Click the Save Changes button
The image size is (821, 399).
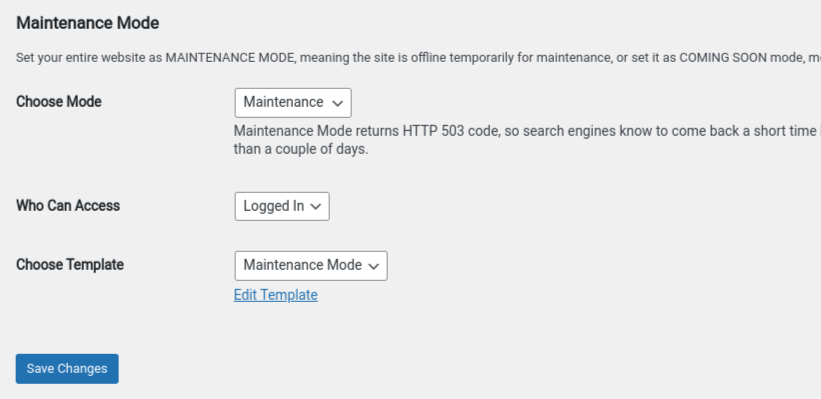(x=67, y=369)
